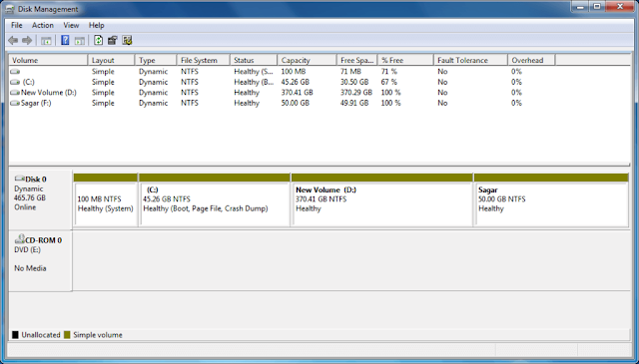The image size is (639, 364).
Task: Click the 71 % free cell
Action: pyautogui.click(x=389, y=72)
